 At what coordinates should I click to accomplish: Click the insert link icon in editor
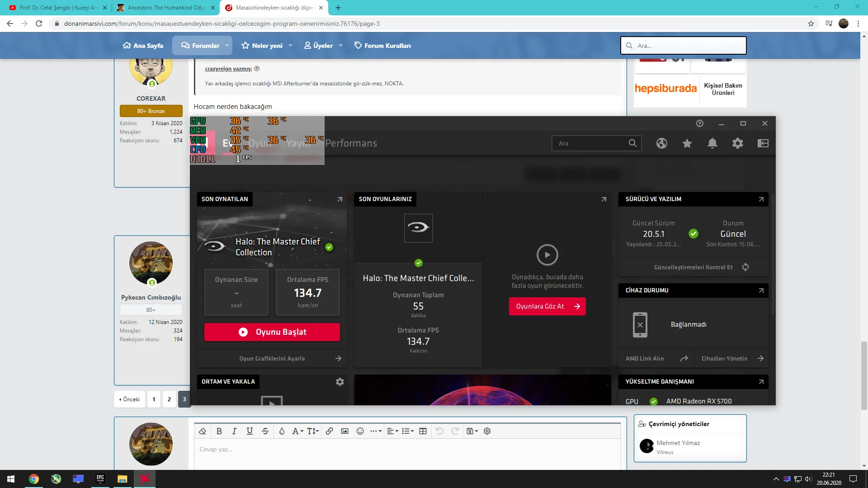[x=330, y=431]
